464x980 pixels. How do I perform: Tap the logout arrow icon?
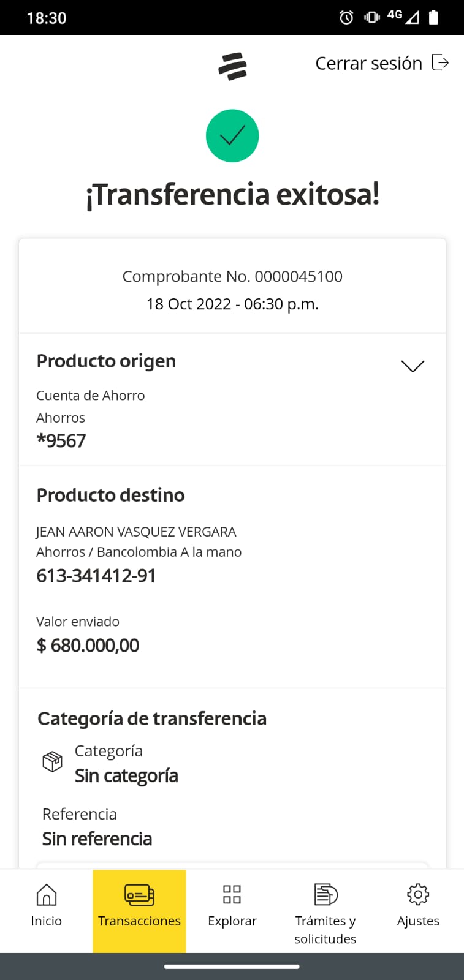tap(440, 62)
